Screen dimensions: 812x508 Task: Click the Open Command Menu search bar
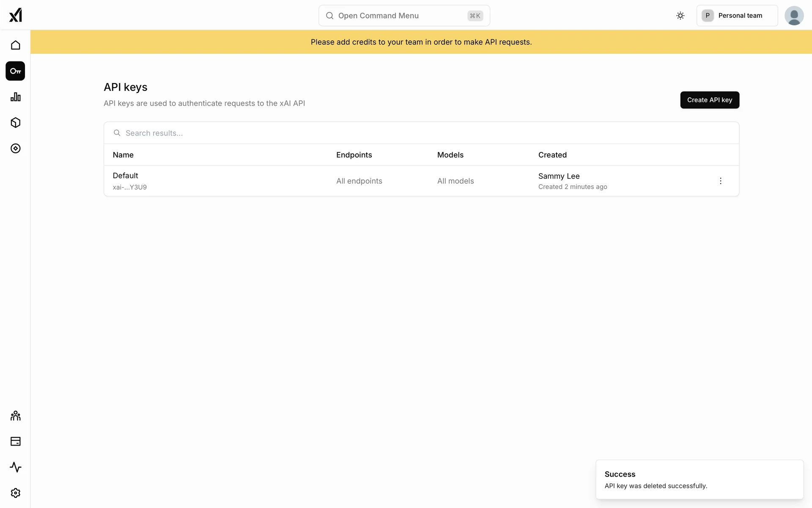404,16
